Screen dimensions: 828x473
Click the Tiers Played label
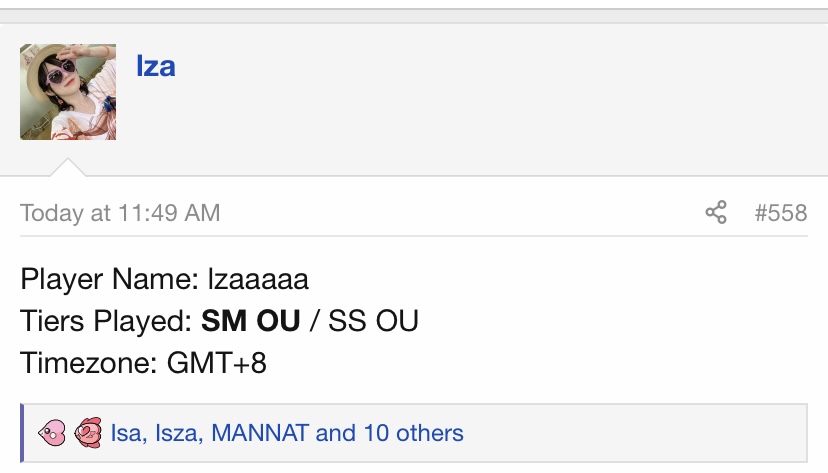click(x=106, y=321)
